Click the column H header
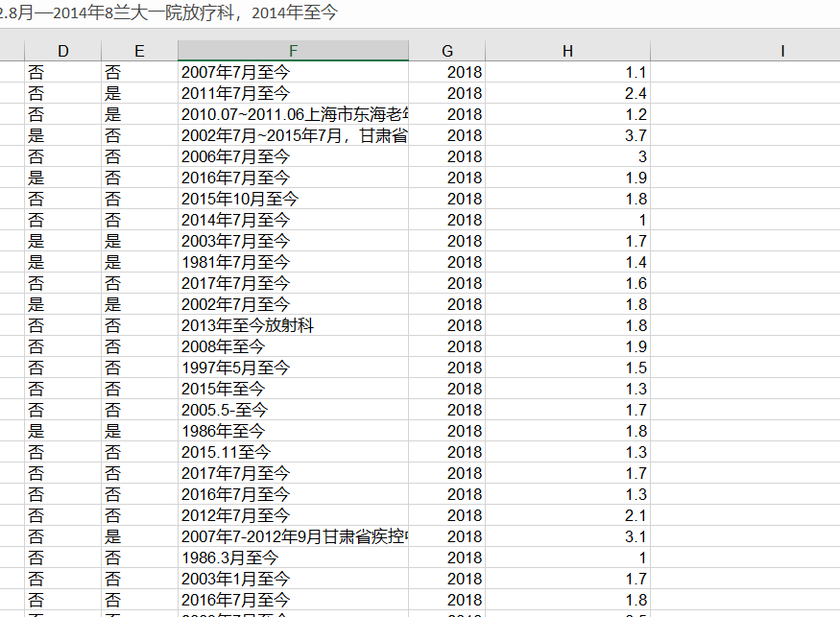840x617 pixels. (x=567, y=51)
